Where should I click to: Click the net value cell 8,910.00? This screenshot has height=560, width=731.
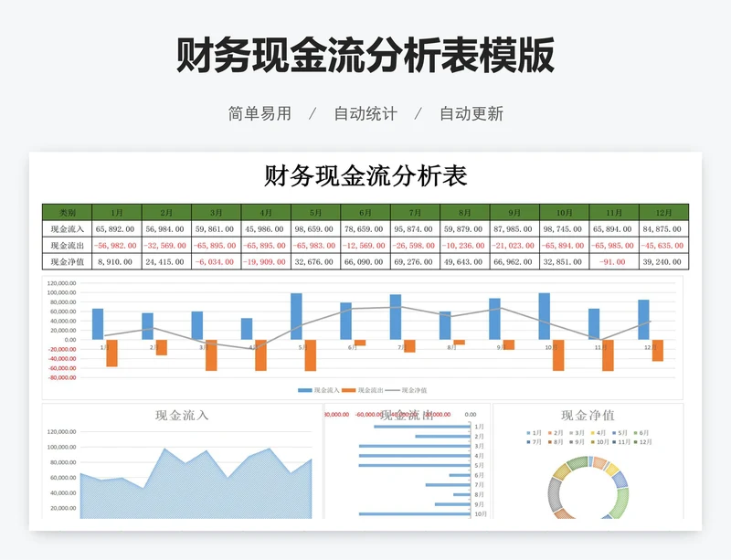pyautogui.click(x=117, y=261)
